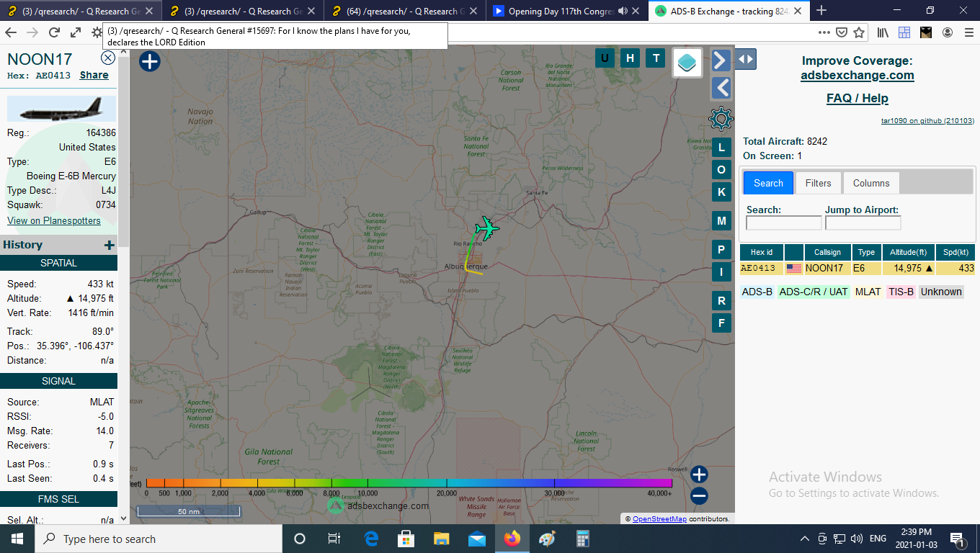Focus the Jump to Airport field

pos(863,223)
